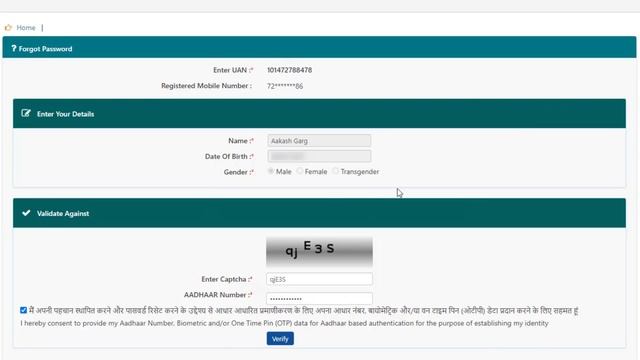Click the AADHAAR Number label
640x360 pixels.
tap(218, 295)
